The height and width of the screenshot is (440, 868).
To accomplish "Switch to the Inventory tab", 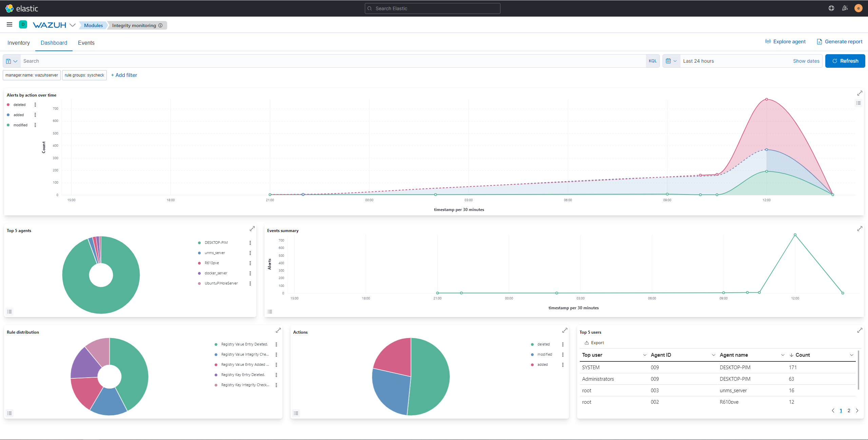I will pyautogui.click(x=19, y=43).
